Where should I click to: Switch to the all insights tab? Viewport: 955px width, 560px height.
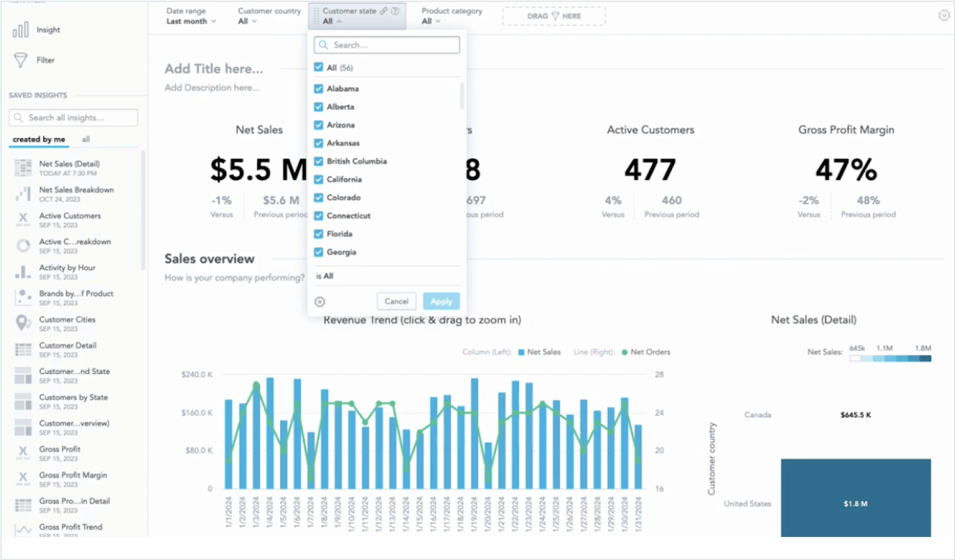[x=86, y=139]
